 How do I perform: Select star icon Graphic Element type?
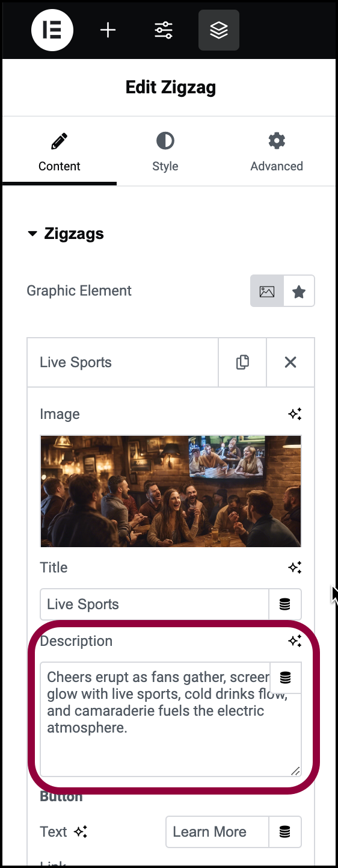[299, 291]
